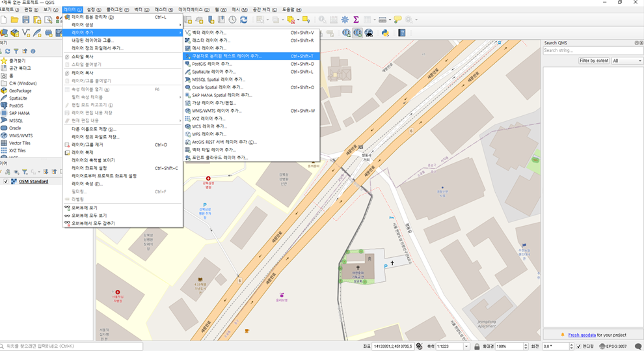Select add delimited text layer option

coord(251,56)
